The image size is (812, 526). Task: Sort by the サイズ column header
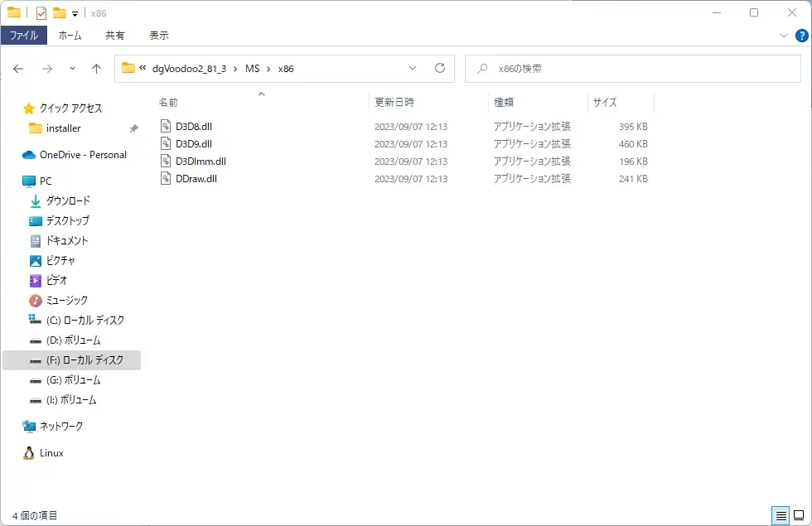click(x=605, y=103)
